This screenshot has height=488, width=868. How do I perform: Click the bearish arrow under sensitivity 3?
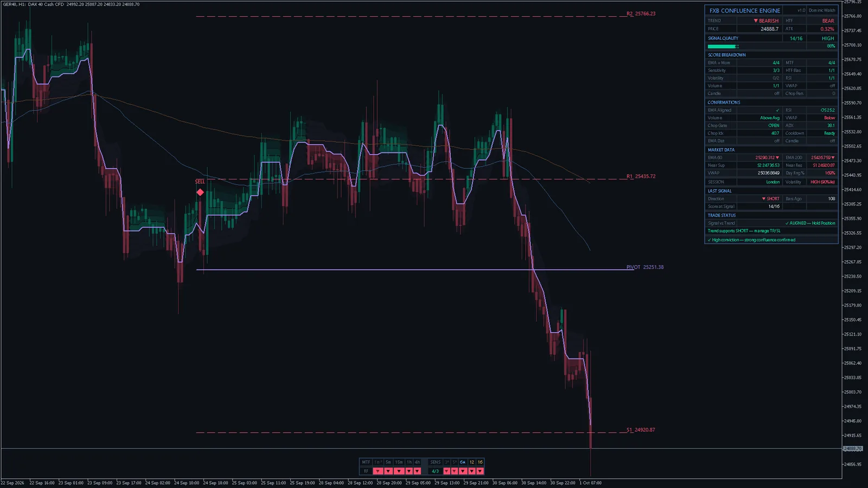(447, 471)
